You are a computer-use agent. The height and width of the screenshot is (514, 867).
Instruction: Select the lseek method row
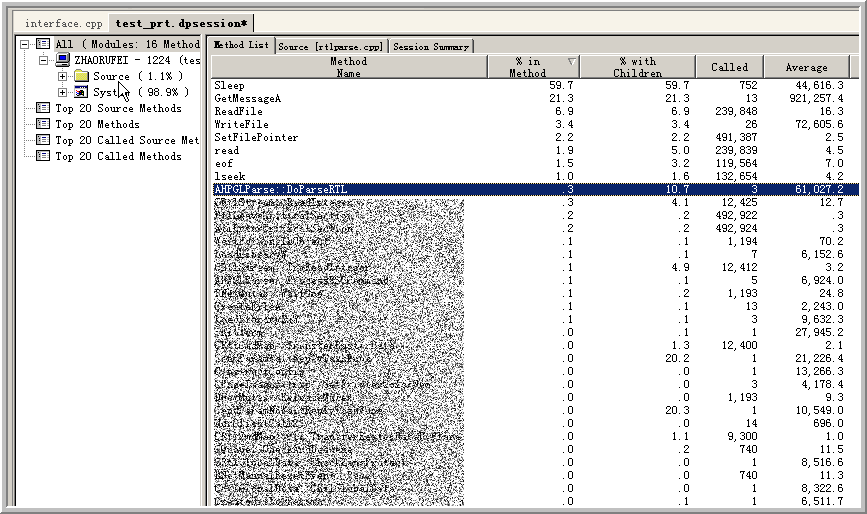tap(535, 176)
